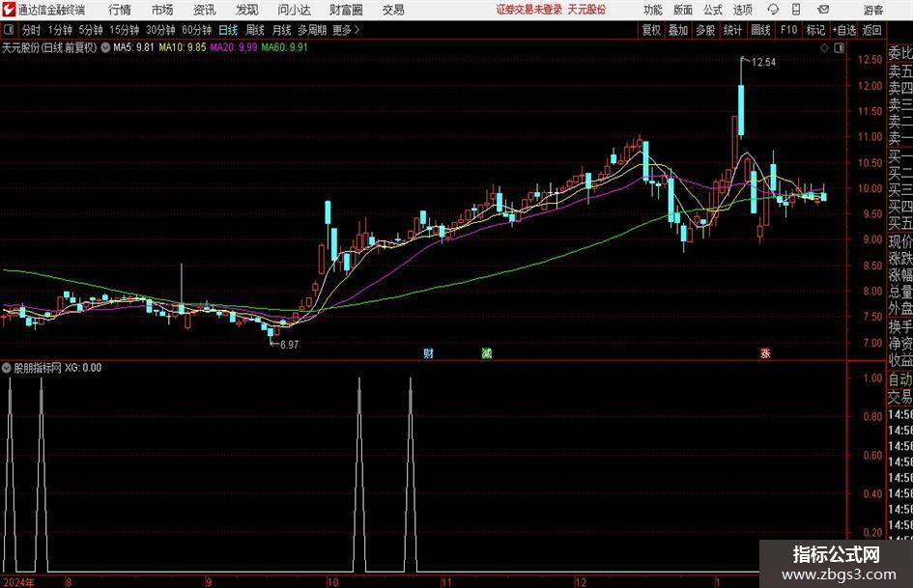Open the 版面 menu
913x588 pixels.
pos(683,10)
